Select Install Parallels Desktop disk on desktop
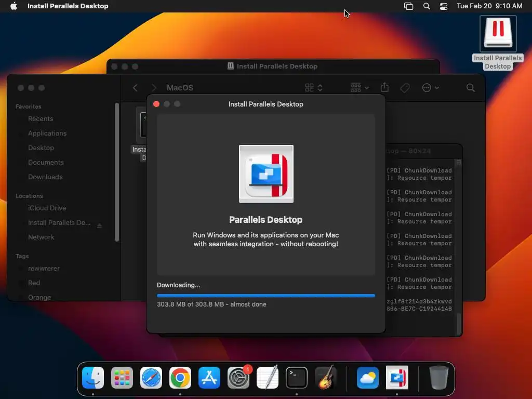Screen dimensions: 532x399 click(498, 43)
